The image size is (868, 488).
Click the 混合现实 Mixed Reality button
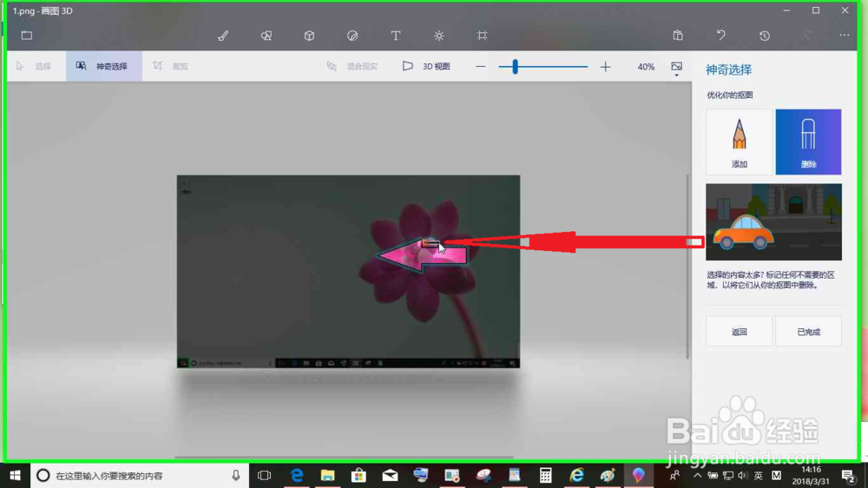pyautogui.click(x=352, y=67)
